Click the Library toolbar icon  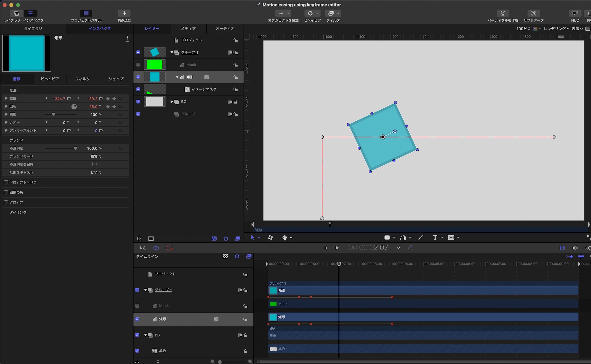17,13
